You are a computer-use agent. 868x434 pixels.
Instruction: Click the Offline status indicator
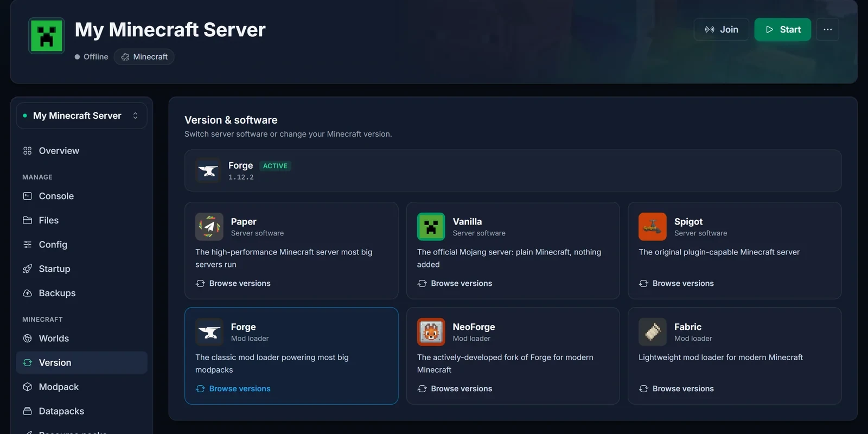pyautogui.click(x=92, y=57)
